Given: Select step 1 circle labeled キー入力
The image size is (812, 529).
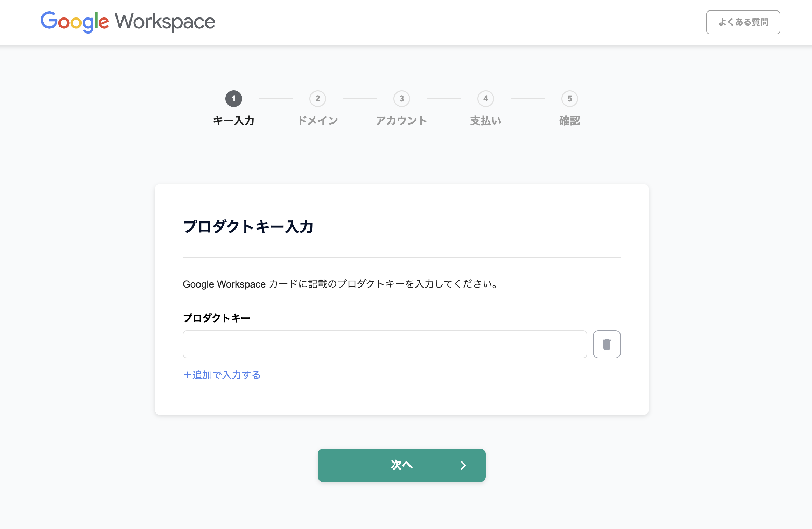Looking at the screenshot, I should point(233,99).
